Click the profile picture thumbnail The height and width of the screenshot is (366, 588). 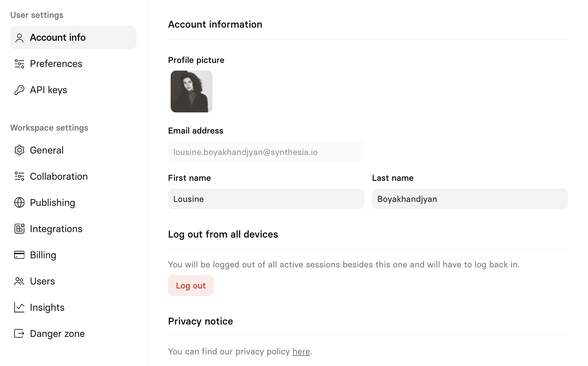191,91
